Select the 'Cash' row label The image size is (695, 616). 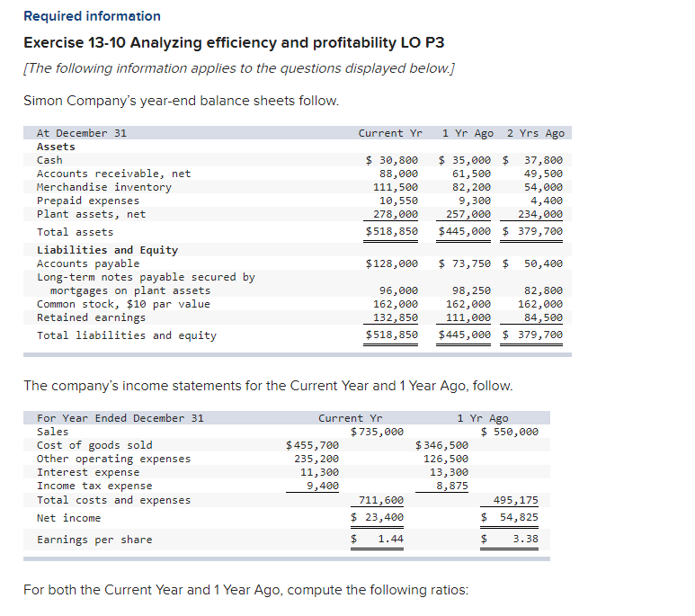point(49,160)
